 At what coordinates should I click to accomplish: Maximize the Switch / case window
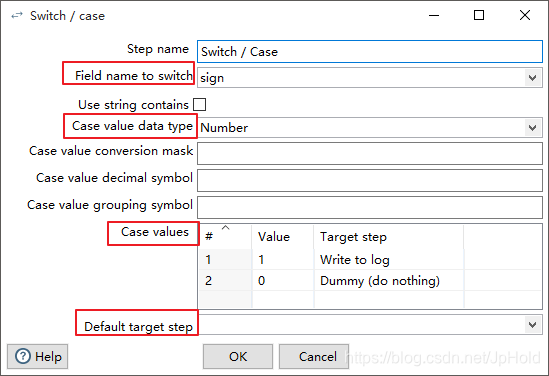pos(479,15)
